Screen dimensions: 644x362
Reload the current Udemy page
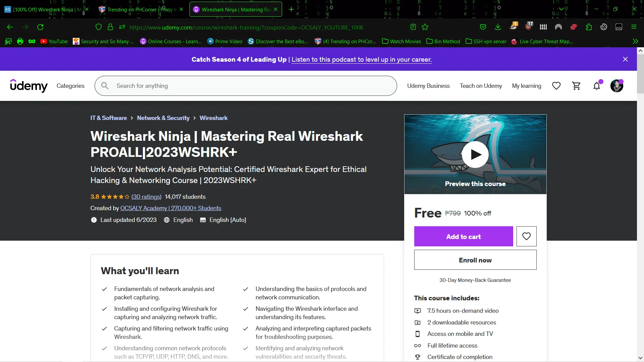(40, 27)
